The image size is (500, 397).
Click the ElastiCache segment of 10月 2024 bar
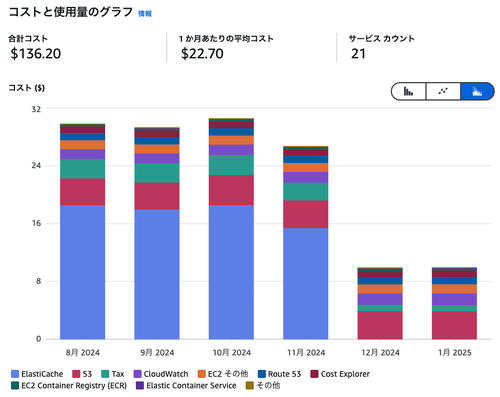[x=231, y=272]
